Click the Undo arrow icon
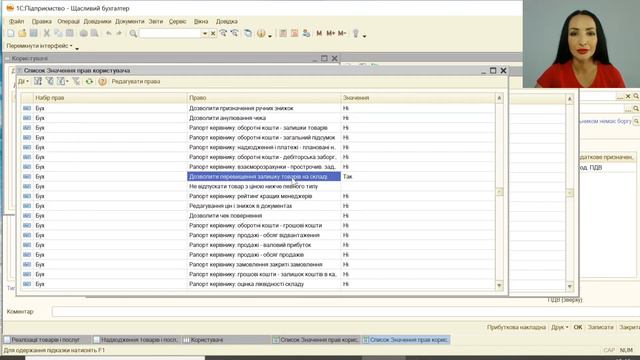This screenshot has height=360, width=640. click(109, 33)
